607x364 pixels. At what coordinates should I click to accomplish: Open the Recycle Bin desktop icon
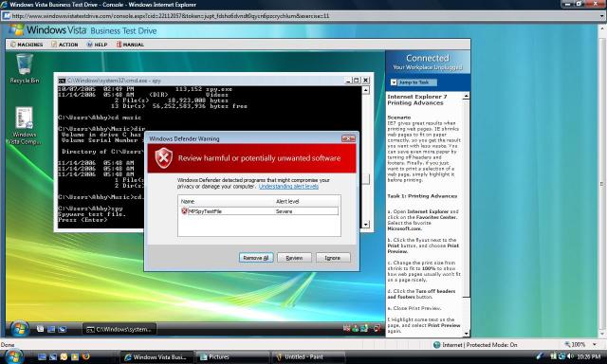pos(25,68)
